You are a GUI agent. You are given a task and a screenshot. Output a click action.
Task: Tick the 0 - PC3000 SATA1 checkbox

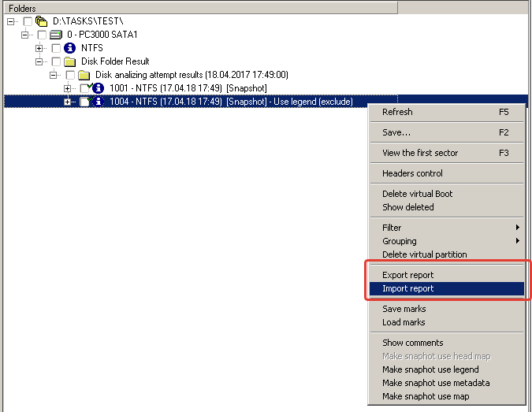42,35
